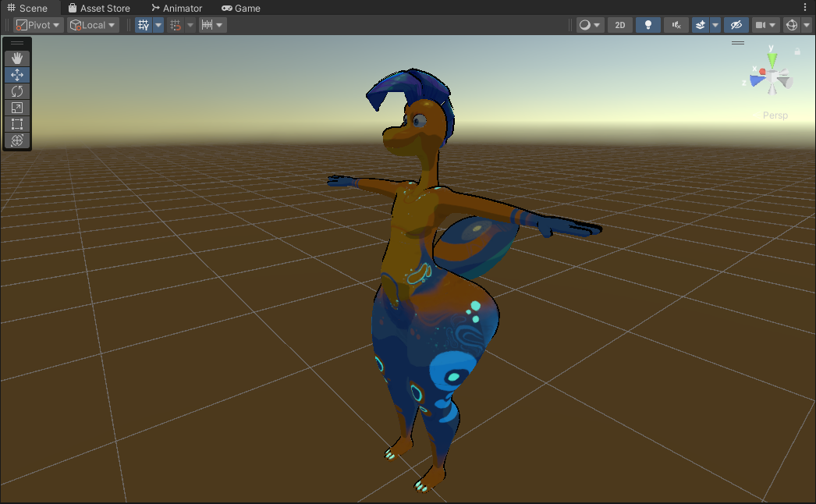Toggle scene effects (skybox/fog)
816x504 pixels.
click(x=701, y=25)
